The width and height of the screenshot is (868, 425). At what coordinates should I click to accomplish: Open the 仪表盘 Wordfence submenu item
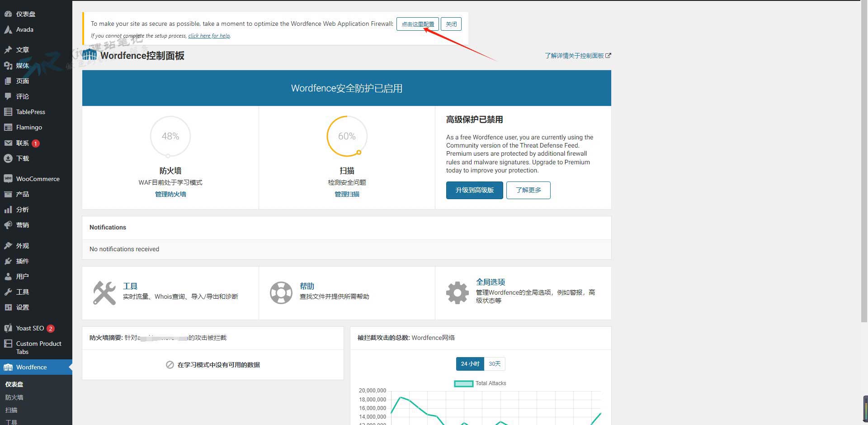pos(14,384)
